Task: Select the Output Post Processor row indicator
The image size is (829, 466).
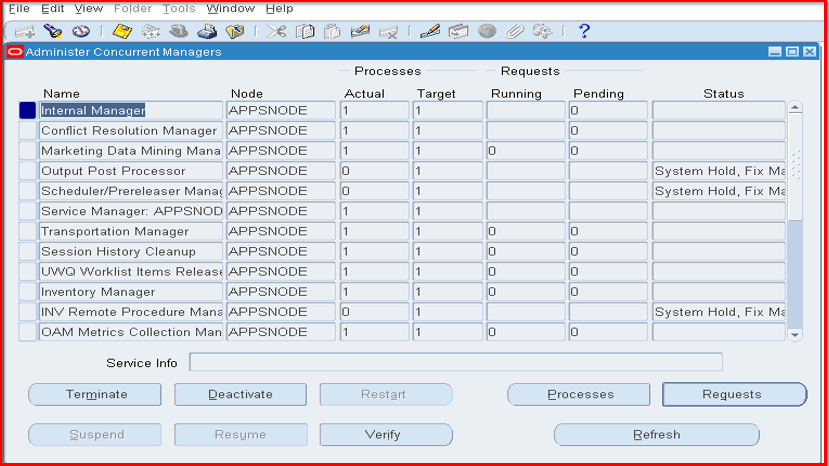Action: point(27,171)
